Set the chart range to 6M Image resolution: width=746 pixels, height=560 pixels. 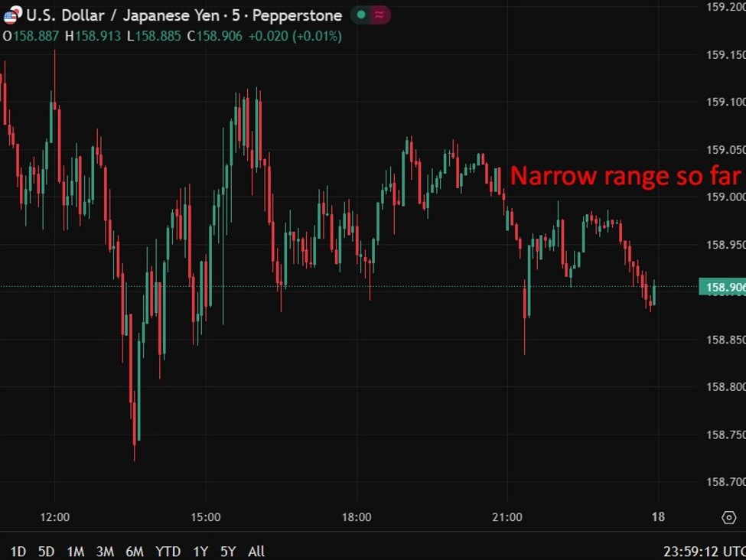pos(135,551)
